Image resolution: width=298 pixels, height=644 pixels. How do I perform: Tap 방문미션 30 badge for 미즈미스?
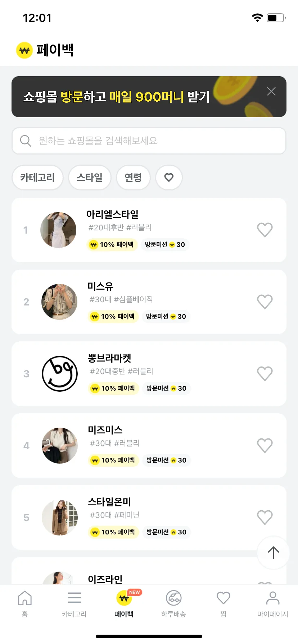coord(166,460)
